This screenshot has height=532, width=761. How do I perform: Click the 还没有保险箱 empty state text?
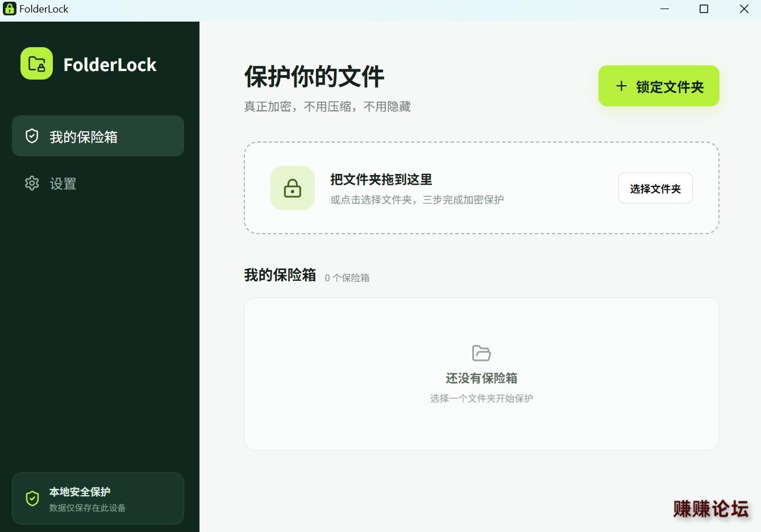481,378
